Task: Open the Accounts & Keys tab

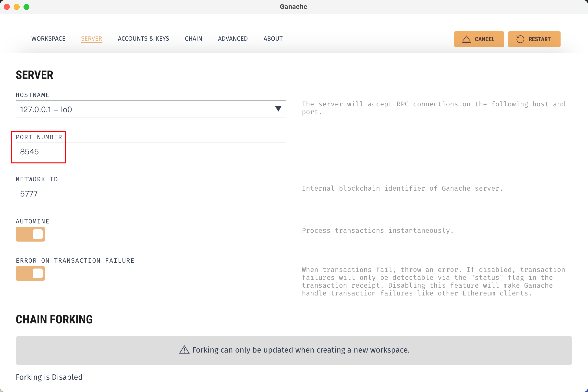Action: (x=143, y=38)
